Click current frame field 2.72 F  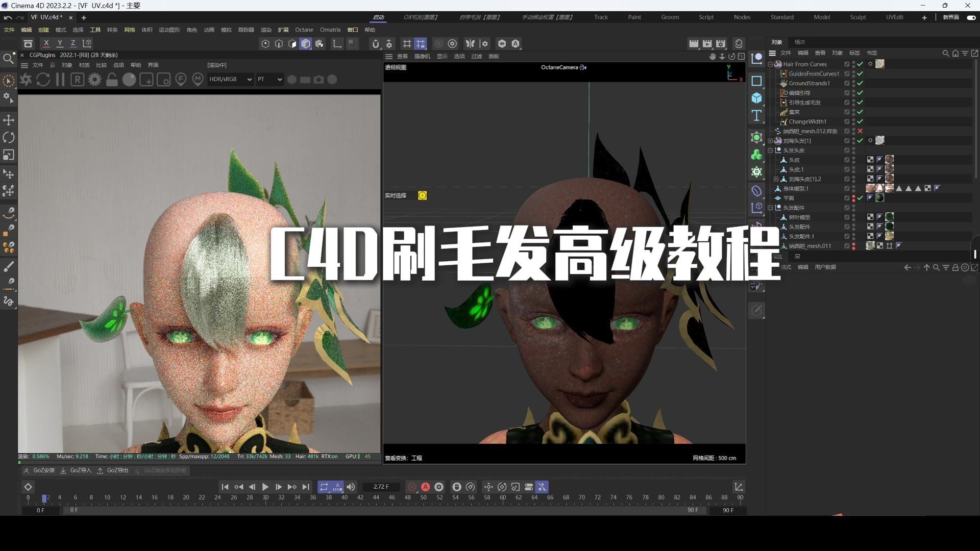pyautogui.click(x=381, y=487)
